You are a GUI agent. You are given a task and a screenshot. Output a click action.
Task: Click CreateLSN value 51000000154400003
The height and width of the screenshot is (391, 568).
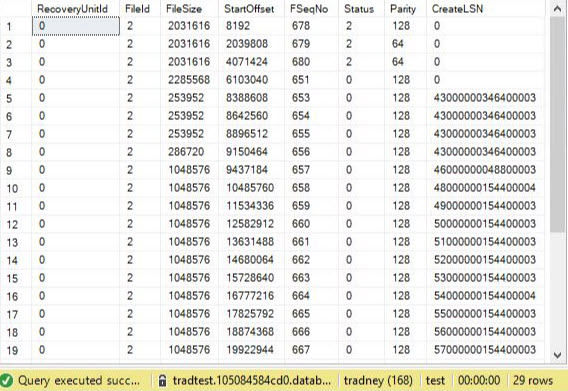(485, 242)
